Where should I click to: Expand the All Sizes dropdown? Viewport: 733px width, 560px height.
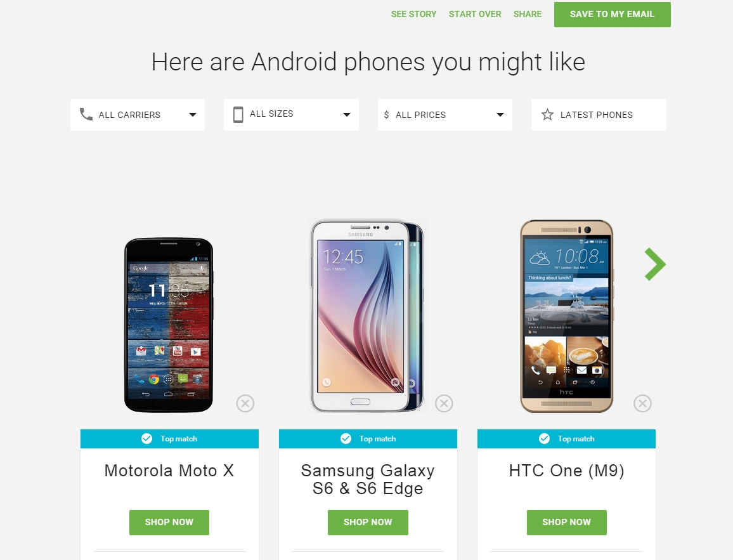point(291,115)
